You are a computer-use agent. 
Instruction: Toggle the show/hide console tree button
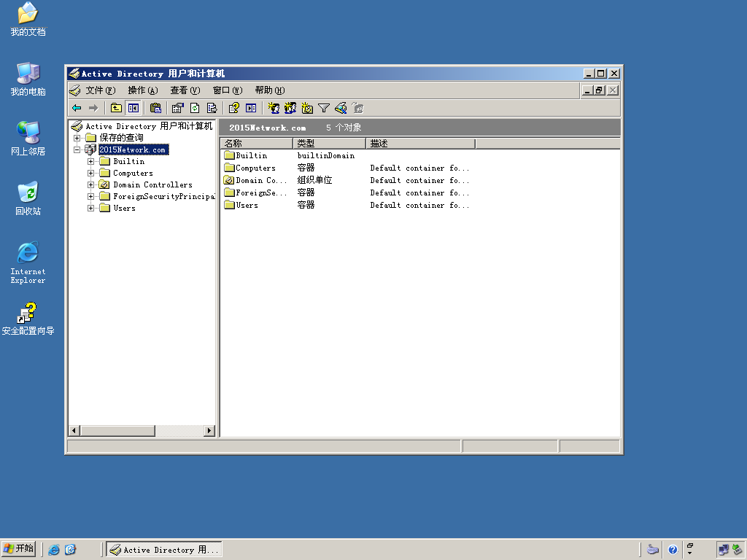pyautogui.click(x=133, y=108)
